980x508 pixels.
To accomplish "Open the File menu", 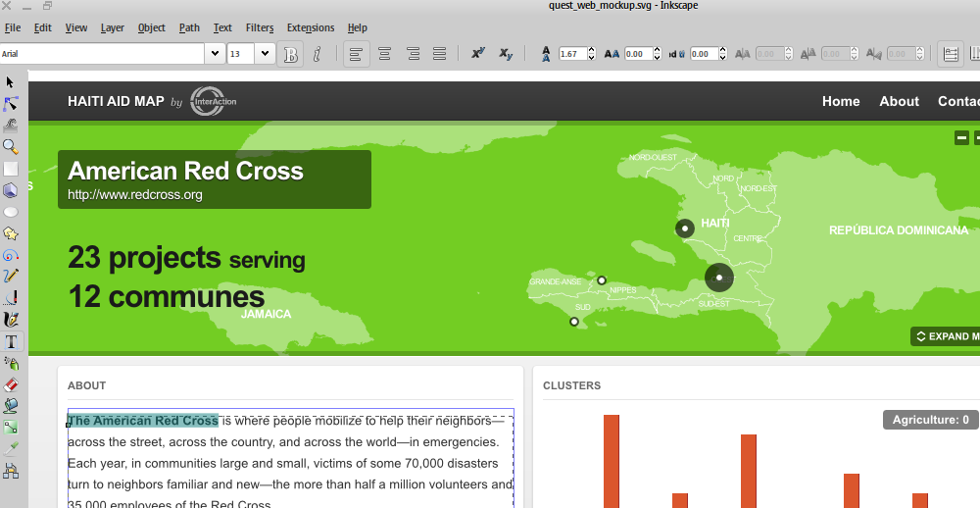I will [x=13, y=27].
